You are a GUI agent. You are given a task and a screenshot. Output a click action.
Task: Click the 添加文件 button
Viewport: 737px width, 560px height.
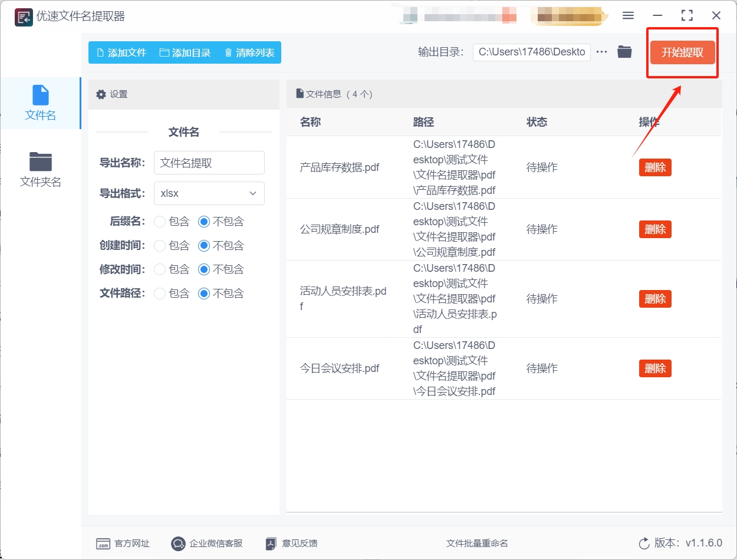[x=121, y=52]
